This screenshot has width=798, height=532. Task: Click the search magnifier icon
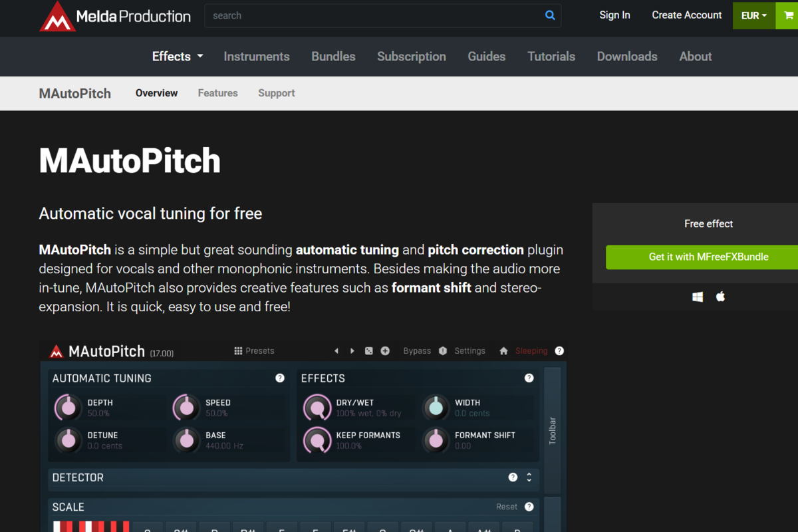point(550,15)
